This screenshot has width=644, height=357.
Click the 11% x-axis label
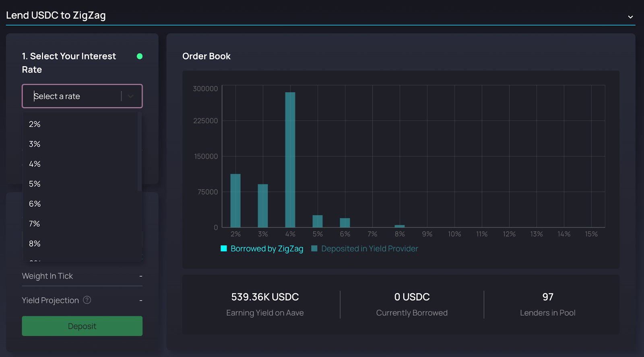pyautogui.click(x=482, y=234)
